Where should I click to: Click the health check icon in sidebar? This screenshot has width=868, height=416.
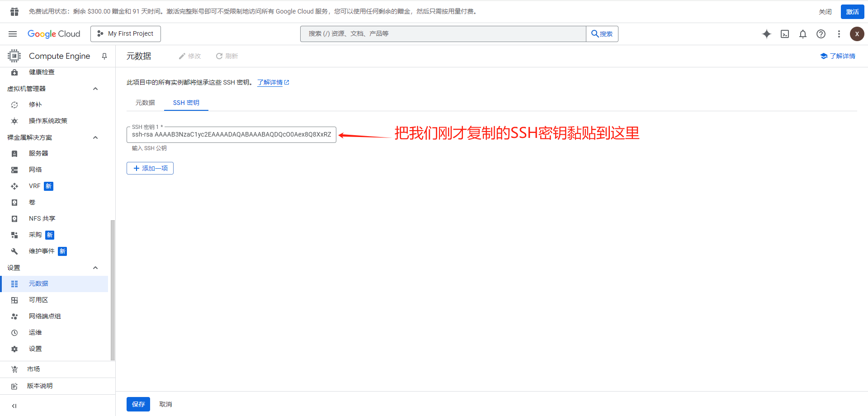tap(14, 72)
